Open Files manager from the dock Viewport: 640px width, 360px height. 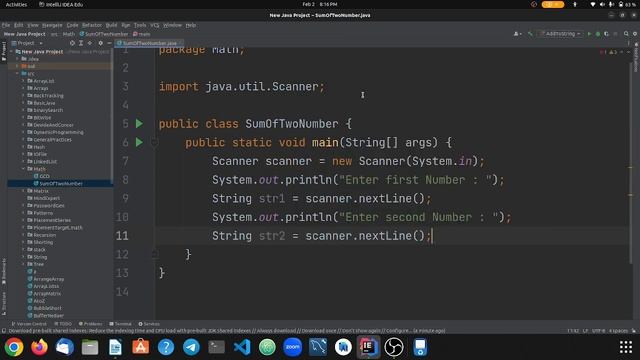(x=90, y=347)
